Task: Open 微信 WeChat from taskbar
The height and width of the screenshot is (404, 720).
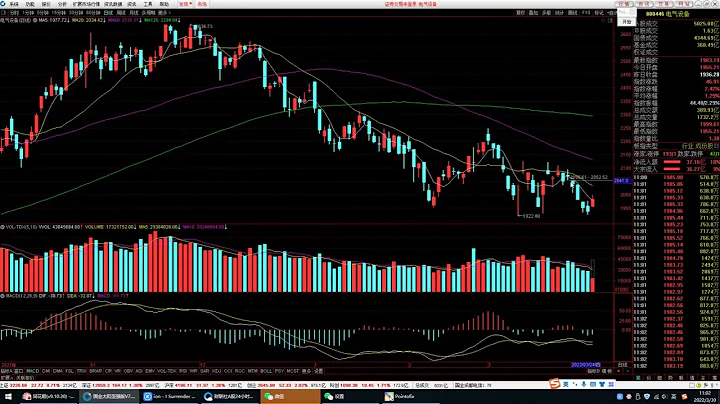Action: pyautogui.click(x=290, y=396)
